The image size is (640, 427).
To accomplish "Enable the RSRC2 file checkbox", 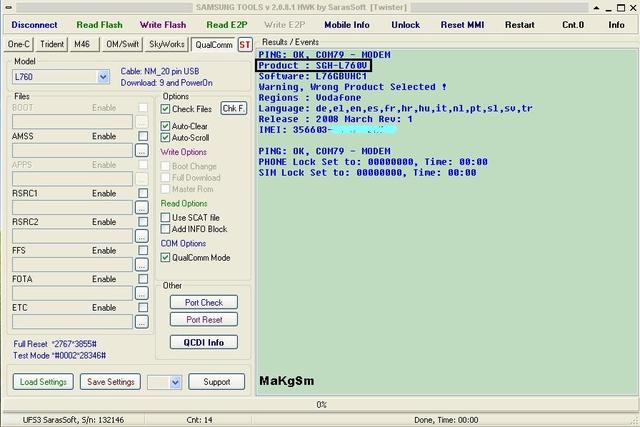I will 143,222.
